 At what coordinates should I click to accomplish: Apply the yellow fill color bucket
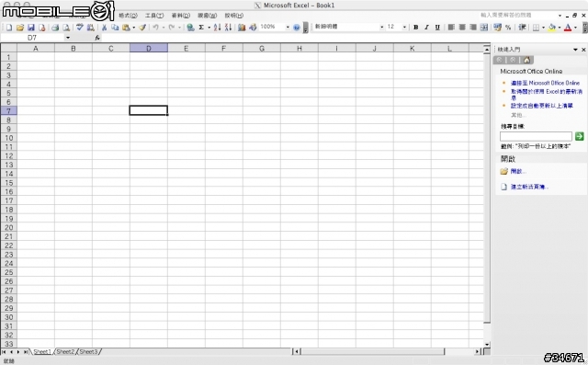(551, 28)
